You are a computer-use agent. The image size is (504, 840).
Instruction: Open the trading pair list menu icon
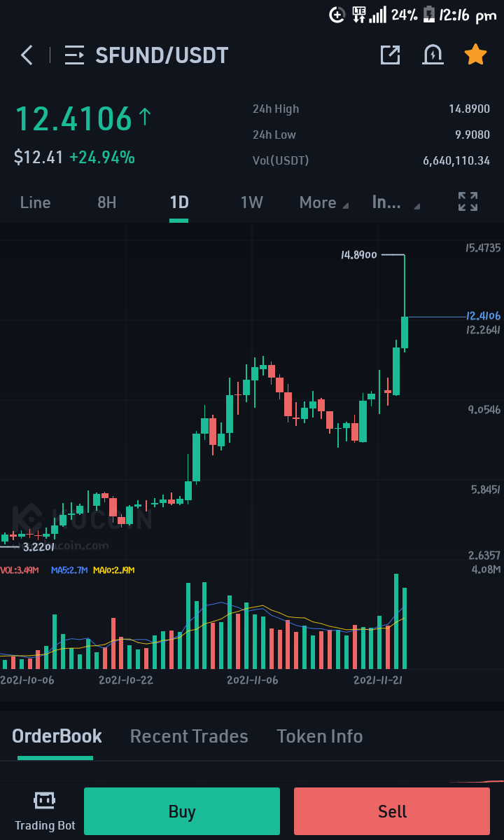pyautogui.click(x=74, y=55)
